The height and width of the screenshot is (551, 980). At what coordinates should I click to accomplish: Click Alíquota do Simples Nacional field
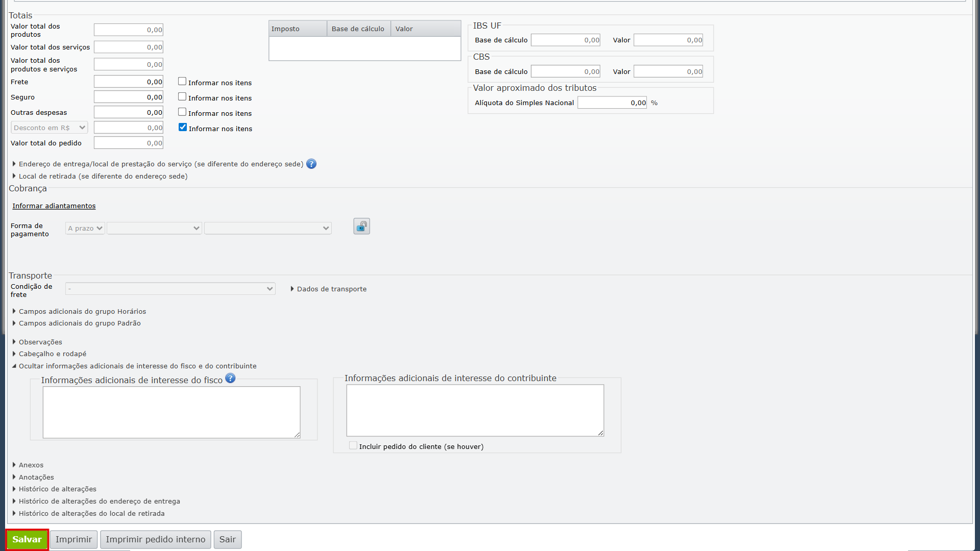[612, 103]
